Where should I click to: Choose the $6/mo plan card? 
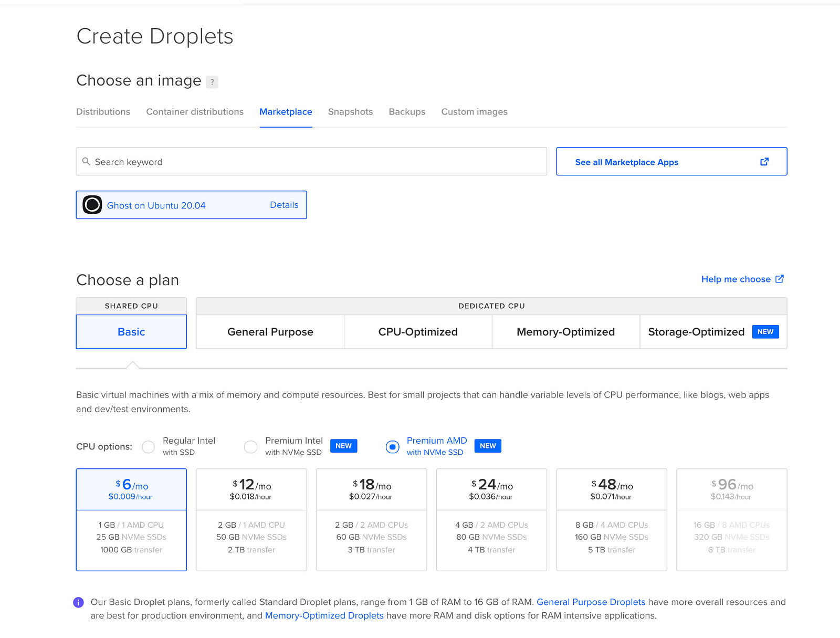pyautogui.click(x=131, y=520)
